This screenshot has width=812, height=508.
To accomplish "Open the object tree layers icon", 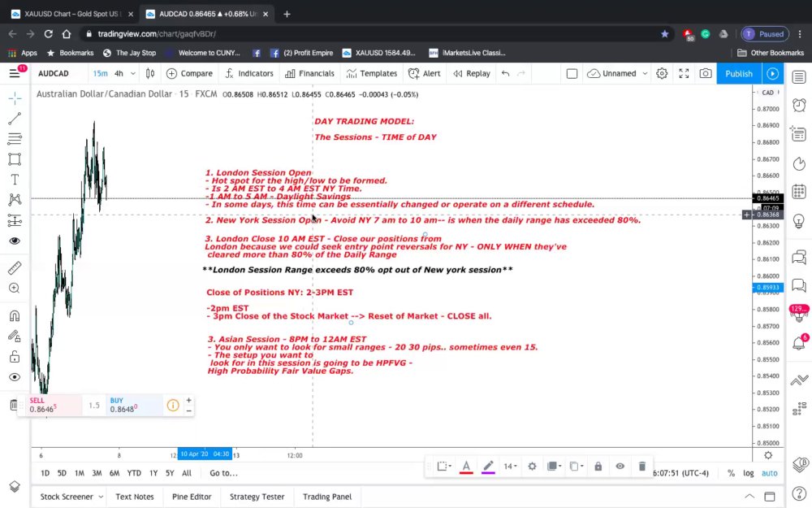I will click(x=15, y=486).
